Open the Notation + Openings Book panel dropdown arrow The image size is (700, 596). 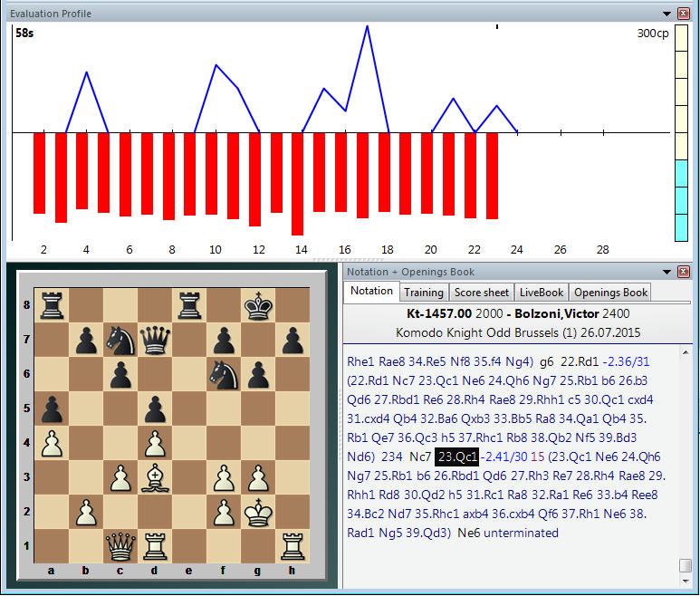(x=667, y=272)
